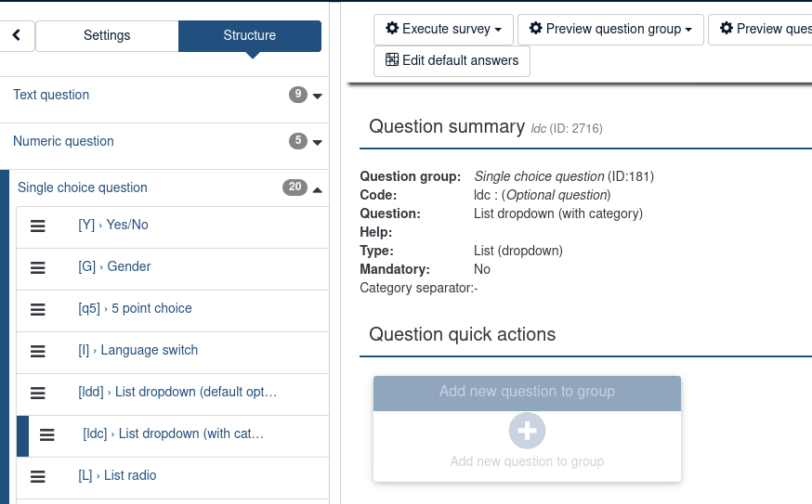This screenshot has height=504, width=812.
Task: Click the plus icon to add new question
Action: (x=527, y=431)
